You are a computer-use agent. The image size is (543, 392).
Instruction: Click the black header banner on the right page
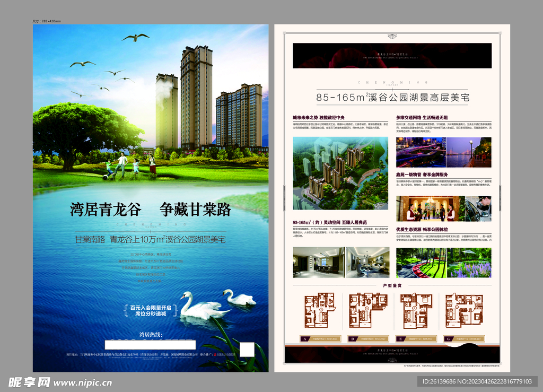(x=392, y=55)
